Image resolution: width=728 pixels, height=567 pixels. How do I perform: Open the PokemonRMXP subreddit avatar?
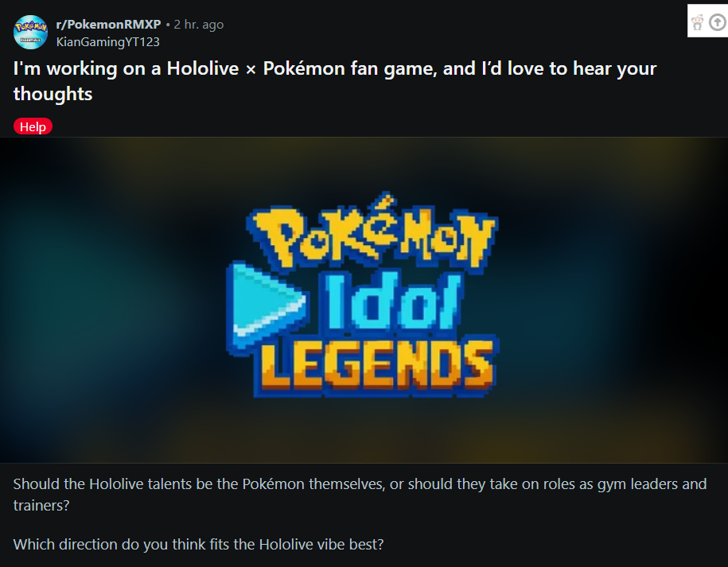[31, 33]
